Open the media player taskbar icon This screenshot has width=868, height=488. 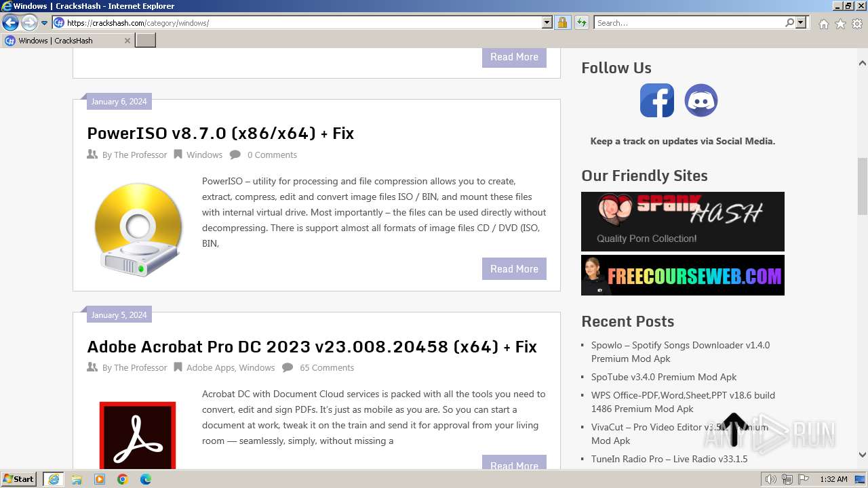click(x=100, y=479)
